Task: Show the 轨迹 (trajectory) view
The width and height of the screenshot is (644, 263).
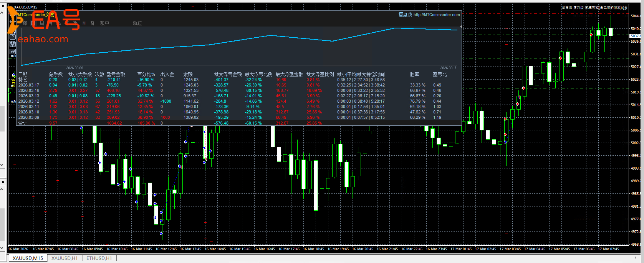Action: coord(137,23)
